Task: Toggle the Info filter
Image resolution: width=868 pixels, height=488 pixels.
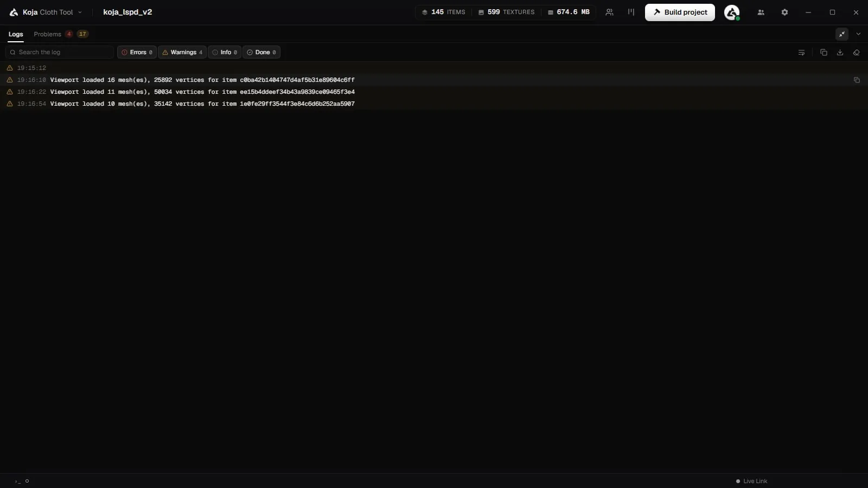Action: pyautogui.click(x=225, y=52)
